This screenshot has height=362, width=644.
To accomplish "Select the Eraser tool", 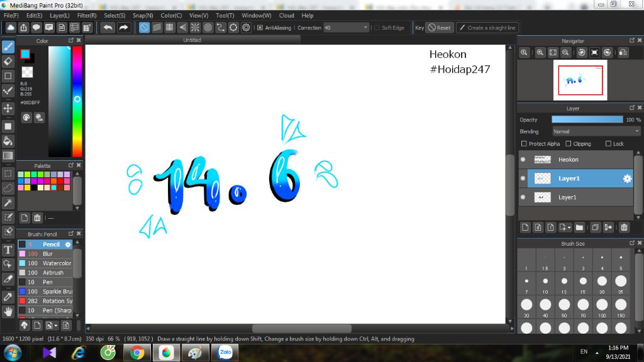I will tap(8, 62).
